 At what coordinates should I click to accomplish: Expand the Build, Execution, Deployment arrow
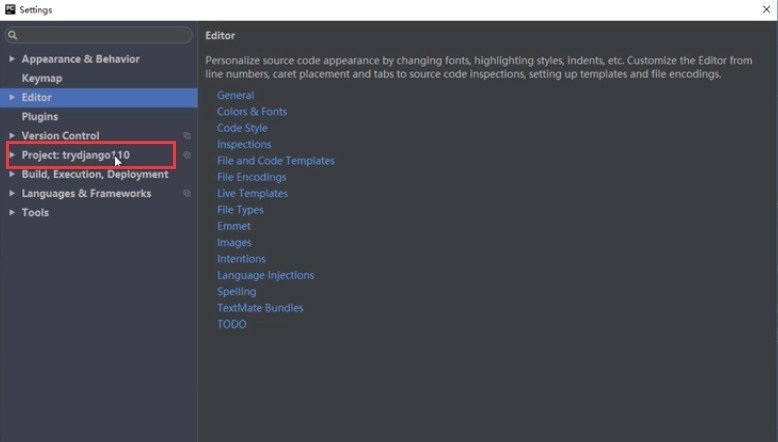click(12, 174)
